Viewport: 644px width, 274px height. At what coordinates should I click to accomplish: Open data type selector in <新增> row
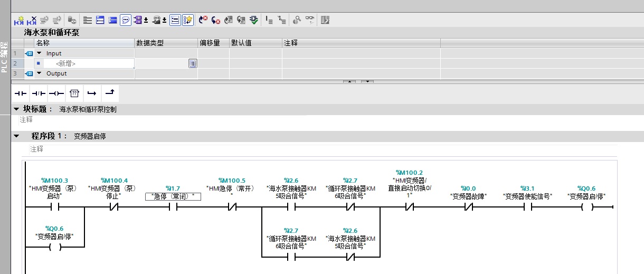coord(193,63)
